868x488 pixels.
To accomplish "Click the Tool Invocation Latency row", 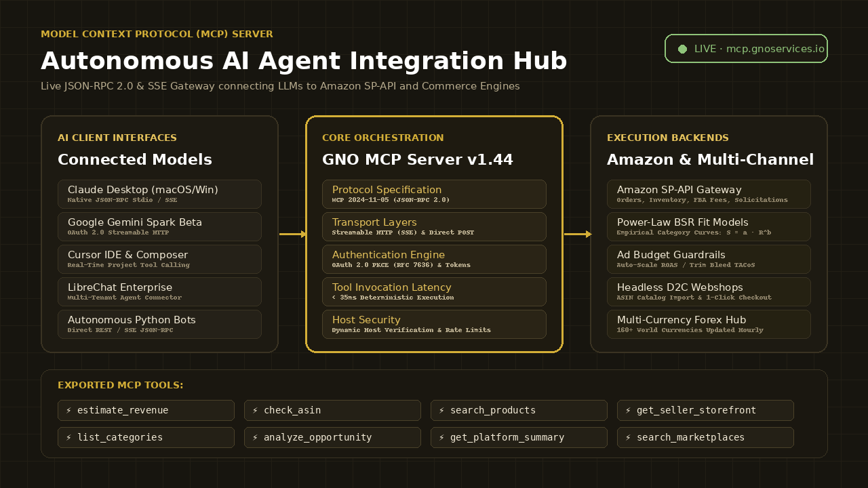I will (434, 291).
